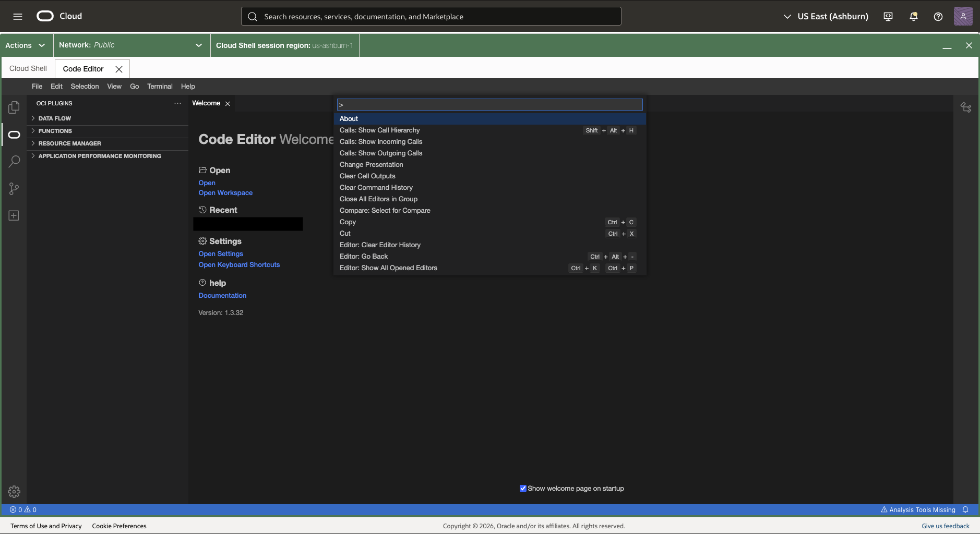
Task: Click the command palette input field
Action: (489, 105)
